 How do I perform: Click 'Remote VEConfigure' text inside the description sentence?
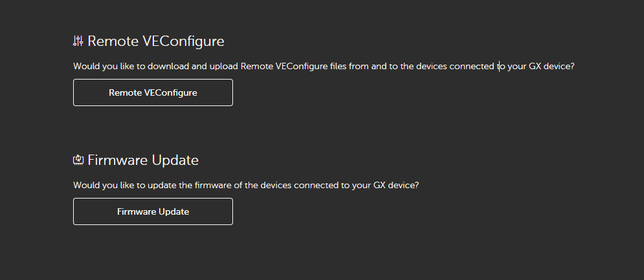coord(284,66)
